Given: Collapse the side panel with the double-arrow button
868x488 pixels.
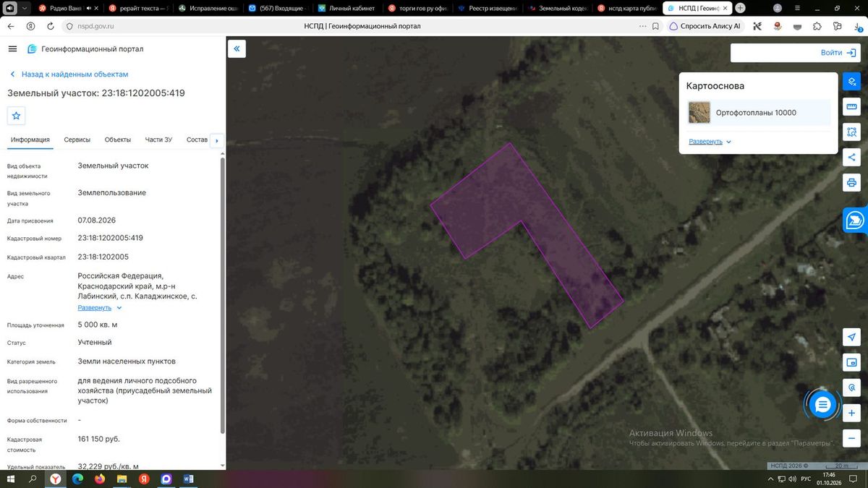Looking at the screenshot, I should click(x=237, y=49).
